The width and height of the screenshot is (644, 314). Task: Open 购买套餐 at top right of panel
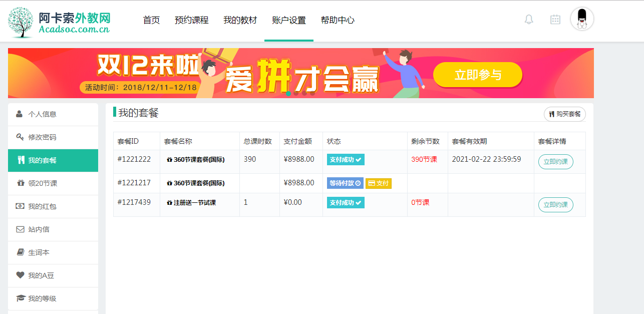click(564, 114)
